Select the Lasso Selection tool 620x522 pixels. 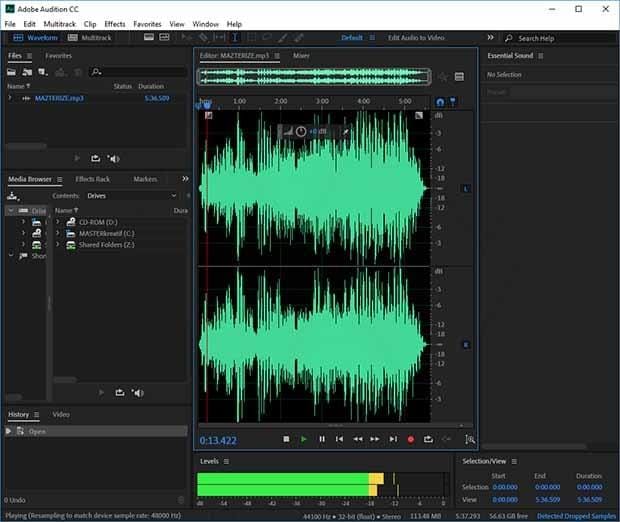point(267,38)
